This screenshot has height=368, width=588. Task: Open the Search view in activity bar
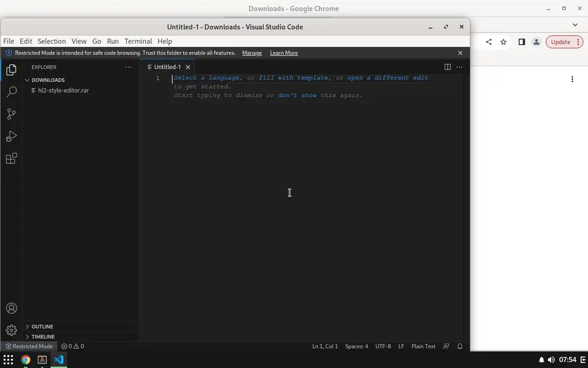pos(11,92)
